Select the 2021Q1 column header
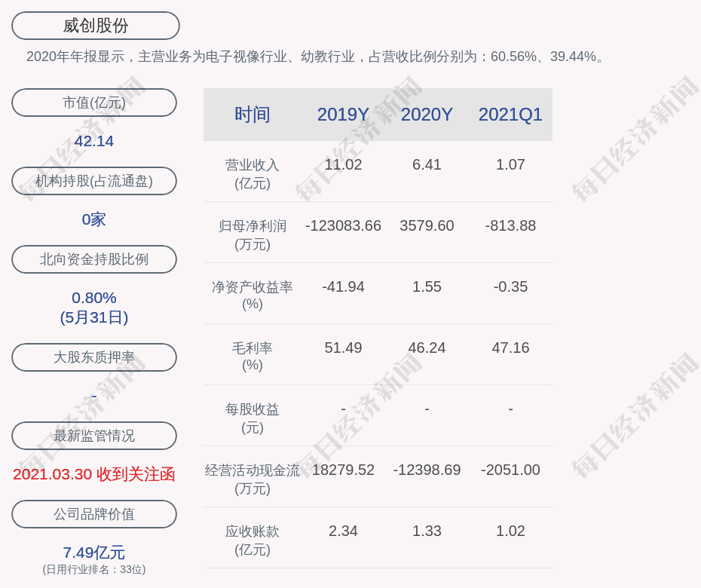 tap(510, 115)
